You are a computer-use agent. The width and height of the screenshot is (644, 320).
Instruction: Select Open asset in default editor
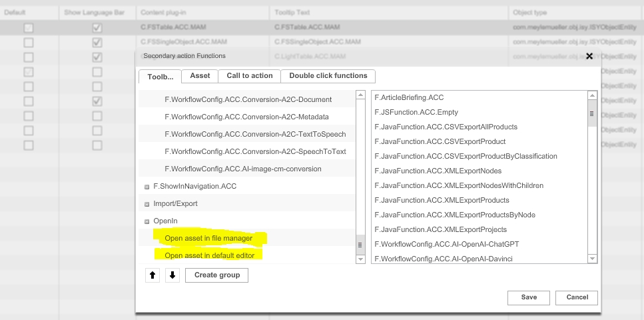[209, 255]
